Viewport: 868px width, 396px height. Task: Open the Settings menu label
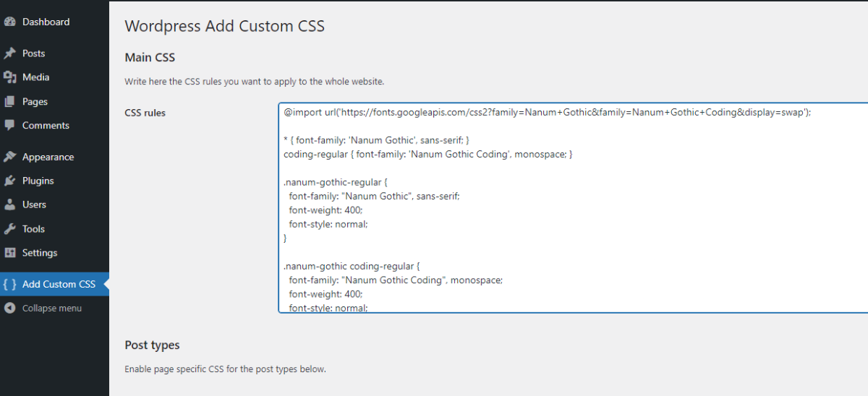40,253
